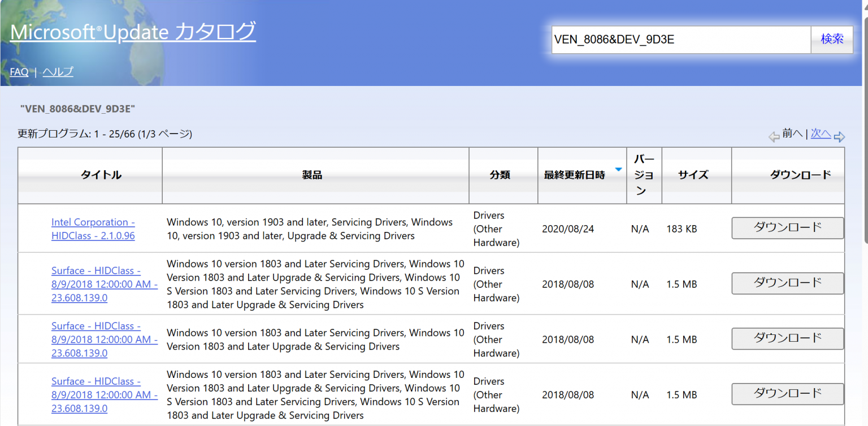This screenshot has height=426, width=868.
Task: Open the first Surface HIDClass 23.608.139.0 link
Action: [104, 284]
